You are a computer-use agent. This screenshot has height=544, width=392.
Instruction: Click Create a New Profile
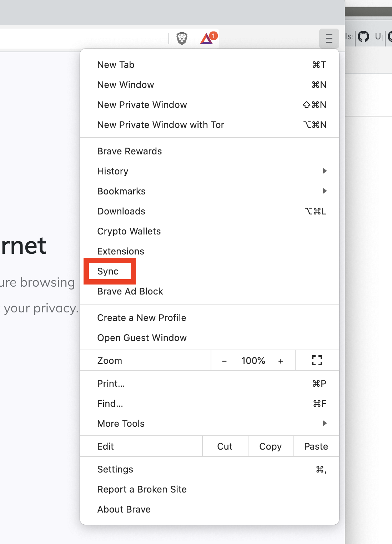pos(142,318)
